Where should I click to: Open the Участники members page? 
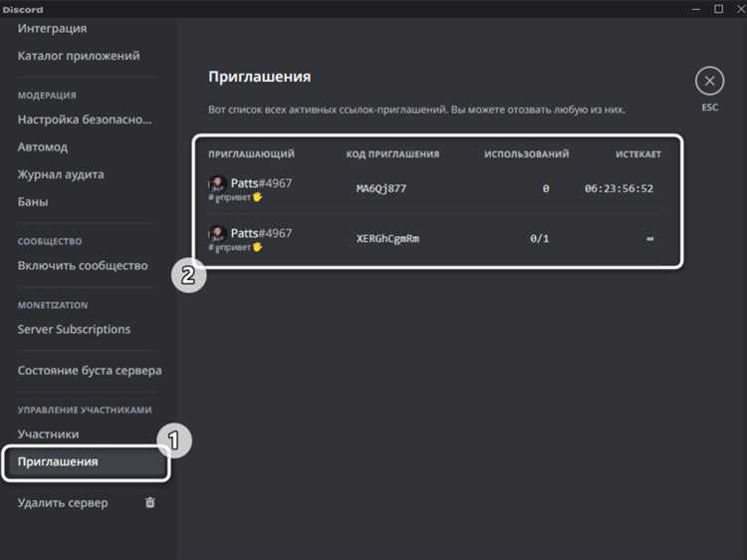tap(48, 434)
